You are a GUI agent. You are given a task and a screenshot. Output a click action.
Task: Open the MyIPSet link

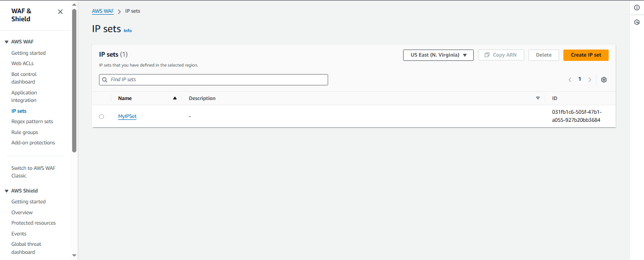pyautogui.click(x=127, y=117)
